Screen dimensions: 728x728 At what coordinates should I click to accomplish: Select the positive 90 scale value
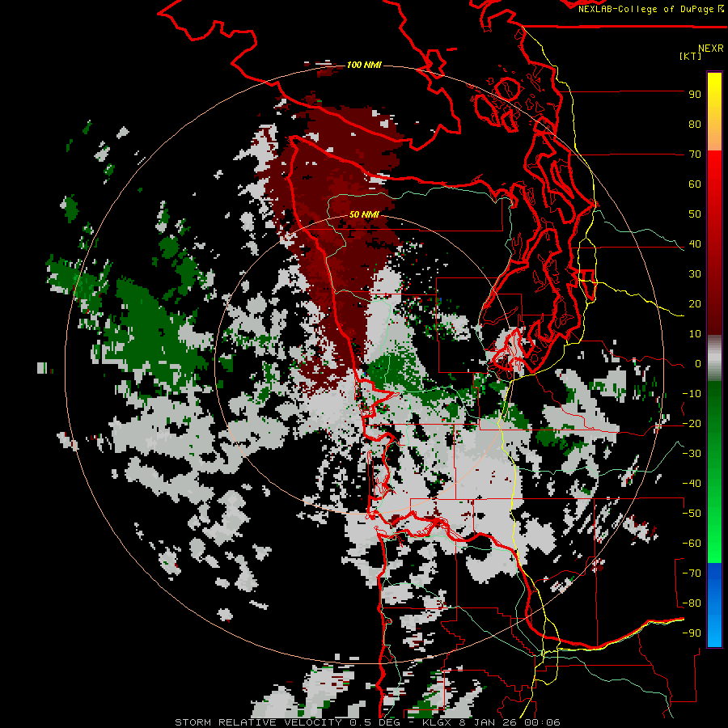click(x=695, y=95)
